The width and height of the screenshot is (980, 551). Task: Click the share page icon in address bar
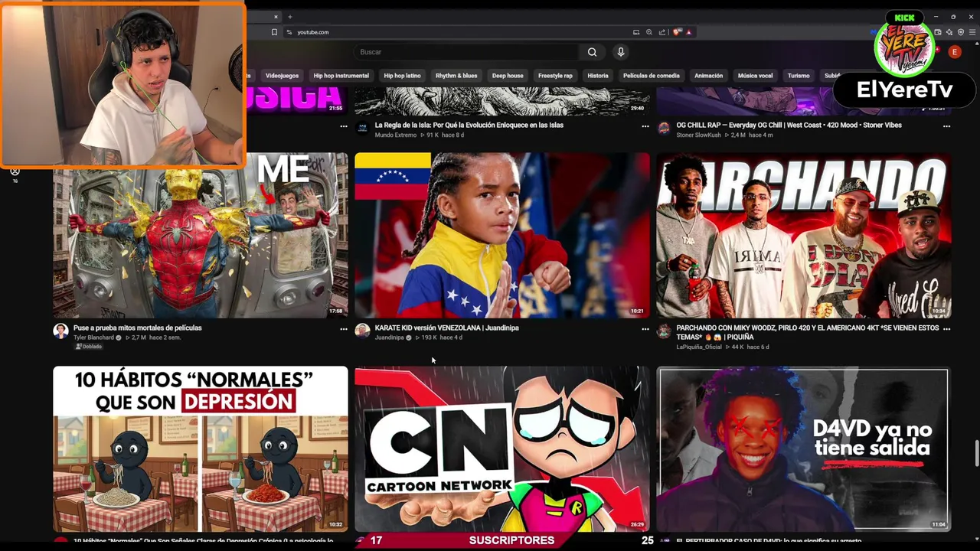pyautogui.click(x=662, y=32)
